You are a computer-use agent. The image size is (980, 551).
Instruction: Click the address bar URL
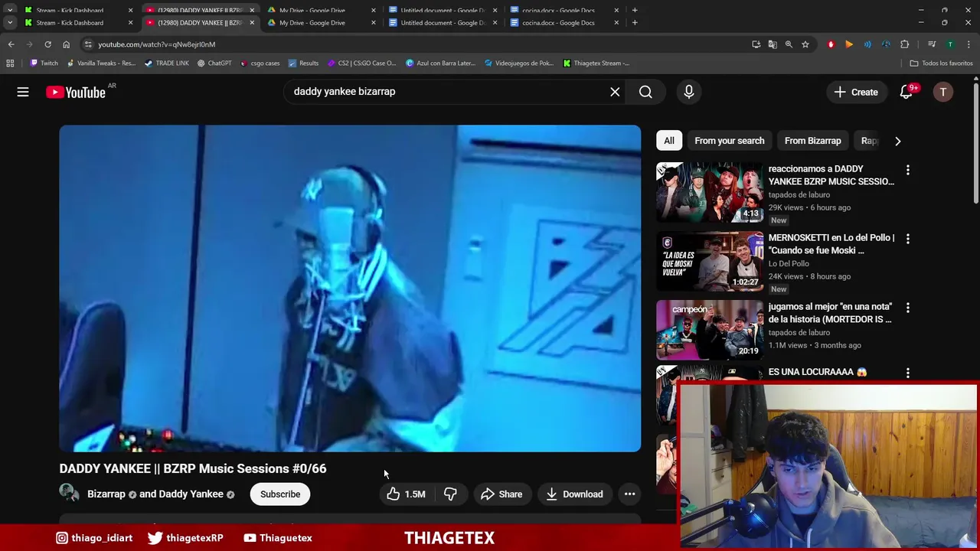(x=156, y=44)
